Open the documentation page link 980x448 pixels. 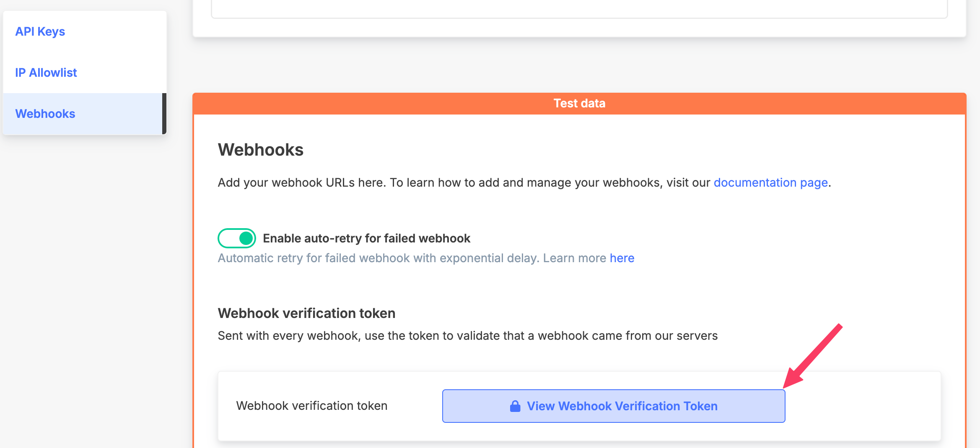pyautogui.click(x=770, y=182)
